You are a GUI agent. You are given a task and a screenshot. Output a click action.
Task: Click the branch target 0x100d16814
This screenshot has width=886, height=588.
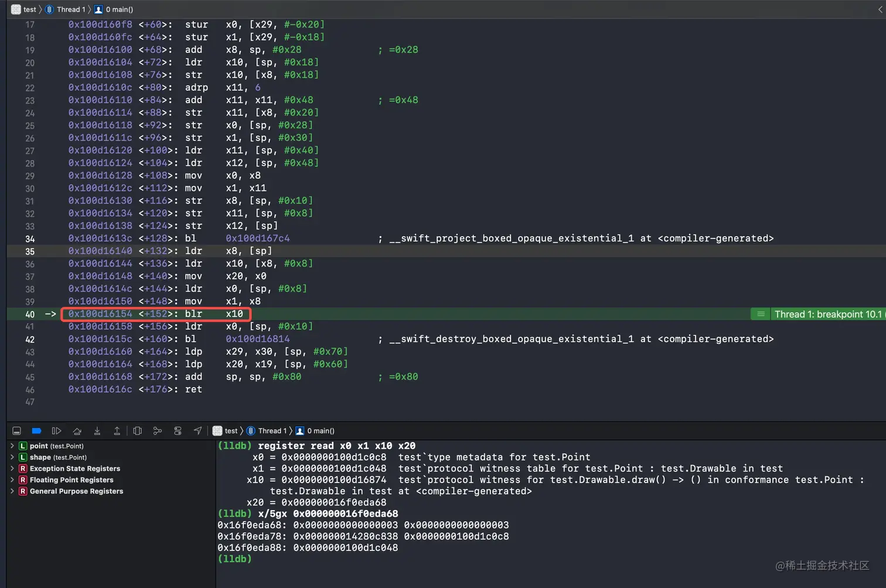(x=258, y=339)
